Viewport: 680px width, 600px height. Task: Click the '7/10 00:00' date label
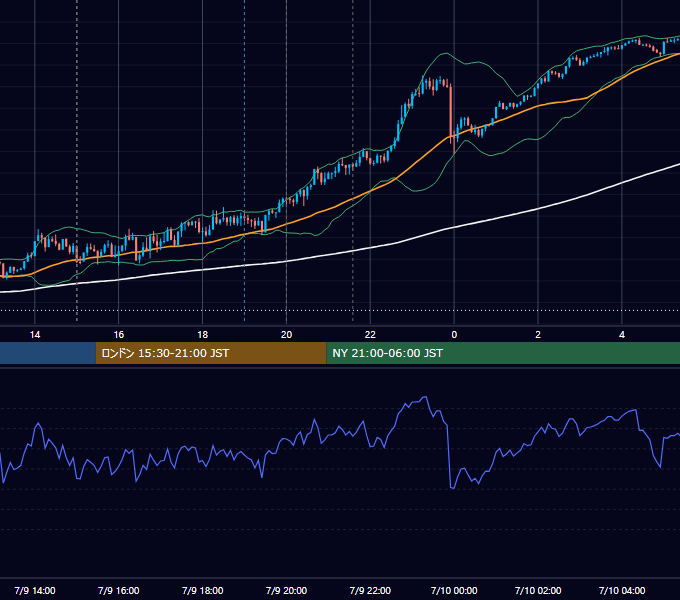454,590
